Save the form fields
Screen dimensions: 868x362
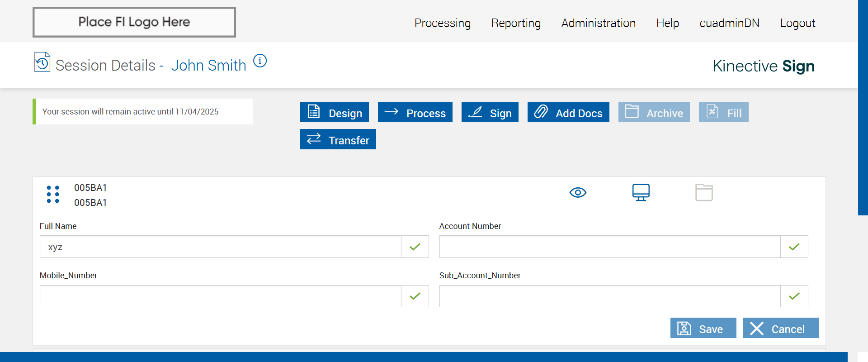click(x=703, y=328)
